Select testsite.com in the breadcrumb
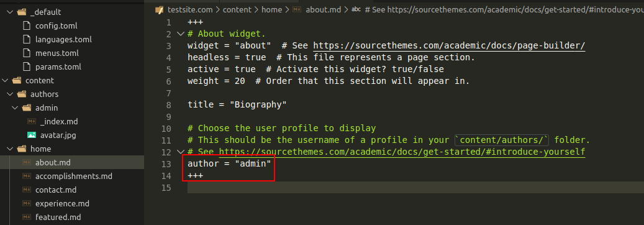 point(190,10)
